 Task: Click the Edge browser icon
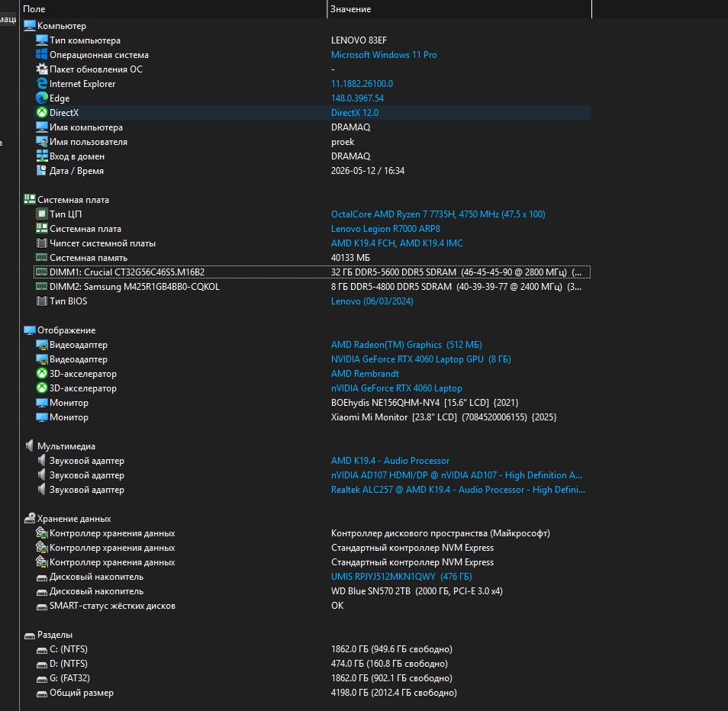[x=42, y=98]
